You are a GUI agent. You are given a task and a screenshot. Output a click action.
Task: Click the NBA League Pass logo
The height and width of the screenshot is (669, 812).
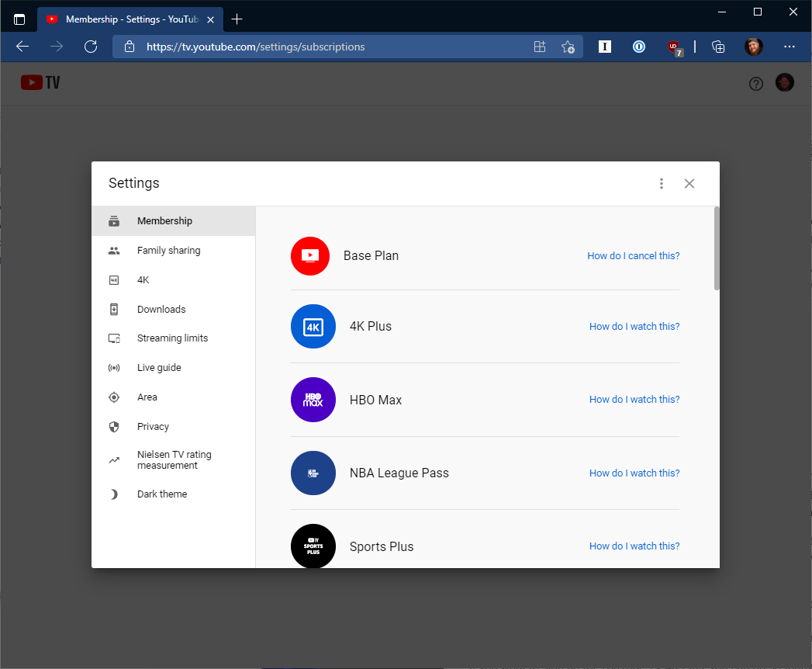pos(313,473)
